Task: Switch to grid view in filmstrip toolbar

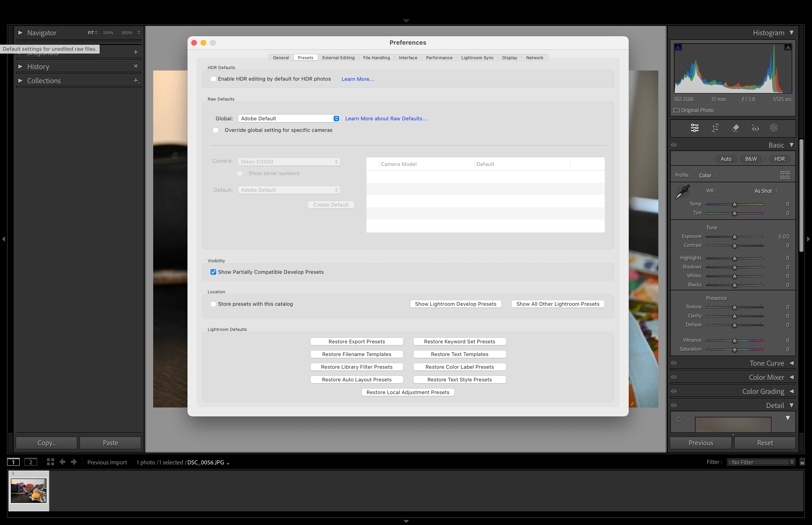Action: coord(51,462)
